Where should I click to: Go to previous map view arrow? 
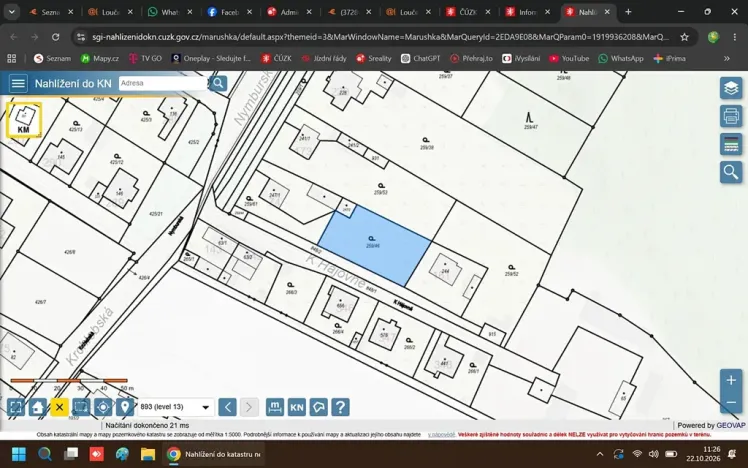click(228, 407)
